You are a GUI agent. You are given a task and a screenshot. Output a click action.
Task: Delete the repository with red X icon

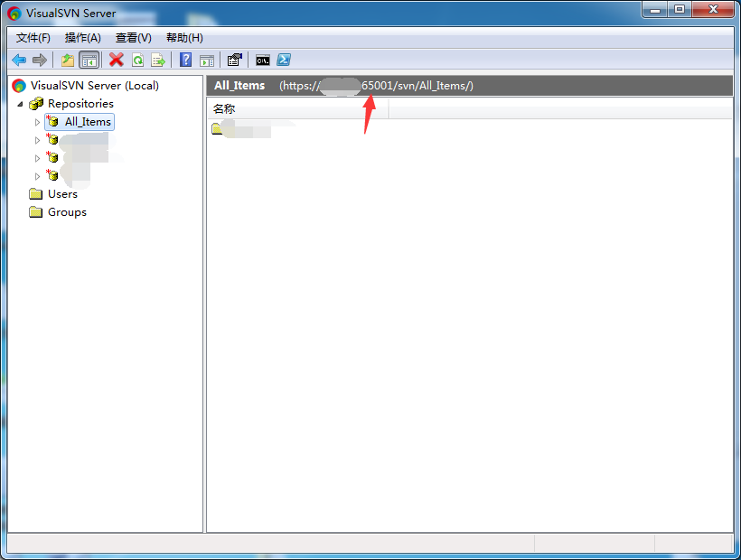click(x=117, y=60)
